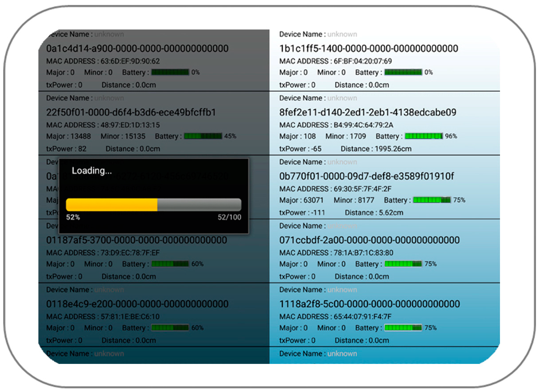540x392 pixels.
Task: Click battery bar for device 1b1c1ff5
Action: 403,72
